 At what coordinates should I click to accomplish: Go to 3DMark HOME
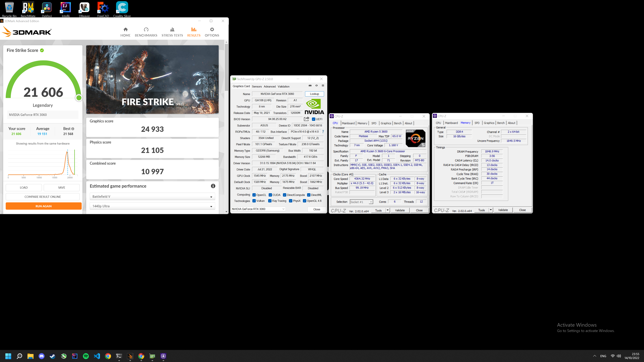[x=125, y=32]
